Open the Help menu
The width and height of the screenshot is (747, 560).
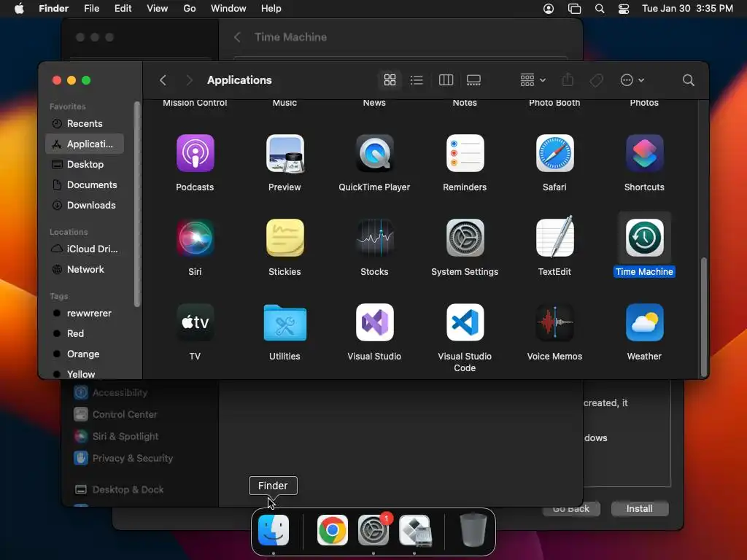click(x=271, y=9)
